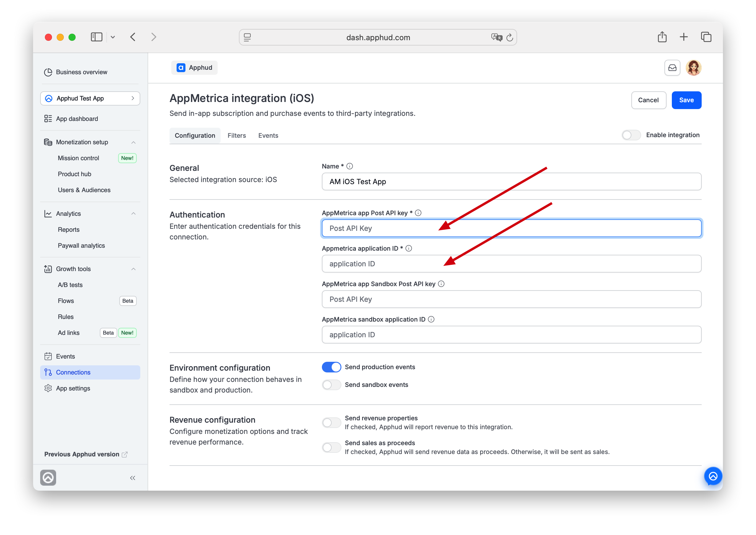Click the App dashboard icon
Image resolution: width=756 pixels, height=535 pixels.
click(x=48, y=119)
